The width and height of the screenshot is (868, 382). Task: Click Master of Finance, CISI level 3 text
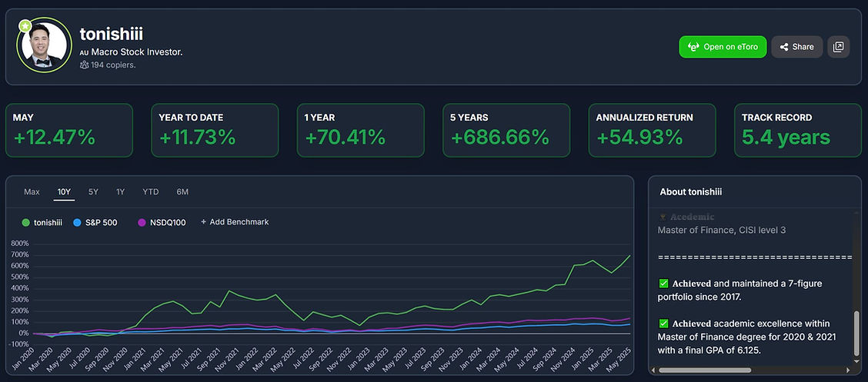pos(721,230)
